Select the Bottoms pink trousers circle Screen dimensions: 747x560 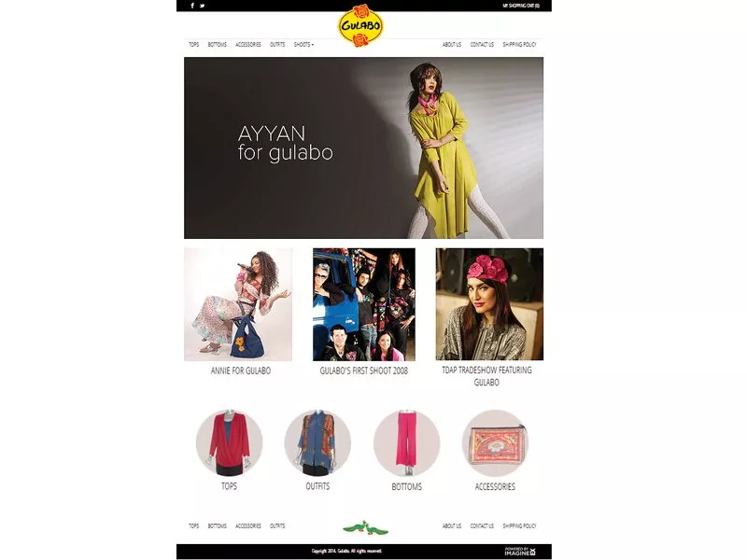pyautogui.click(x=406, y=442)
